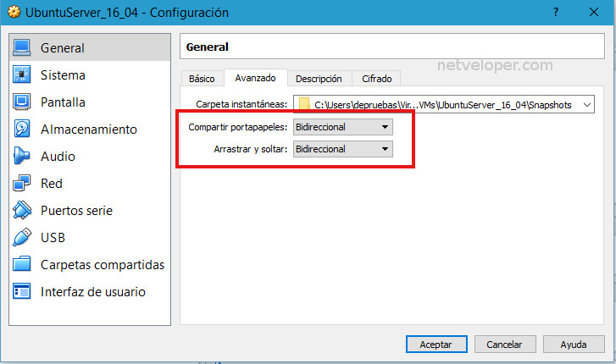Click the Cancelar button

[505, 345]
